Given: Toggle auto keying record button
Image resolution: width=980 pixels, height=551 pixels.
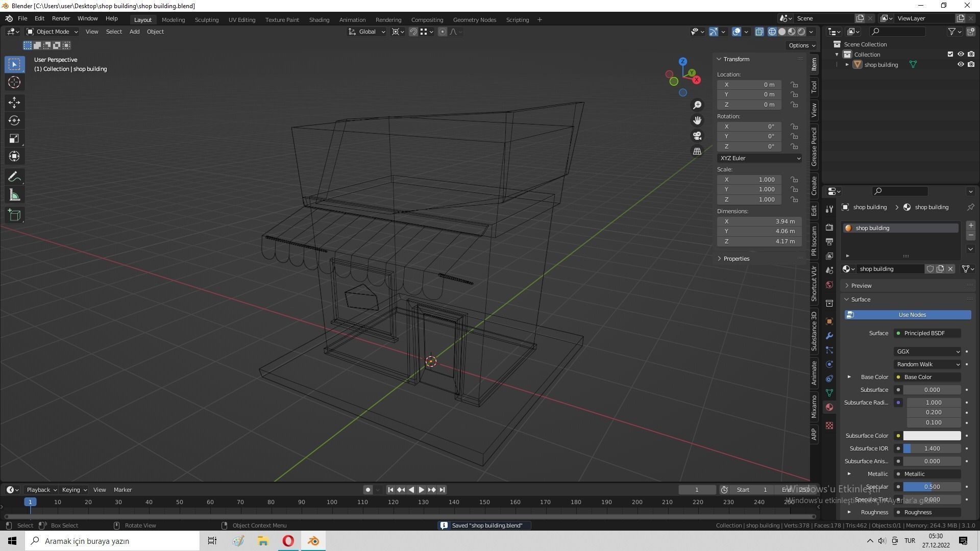Looking at the screenshot, I should point(367,490).
